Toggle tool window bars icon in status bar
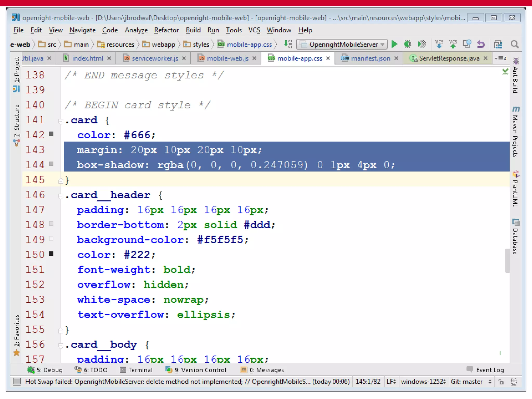Viewport: 532px width, 399px height. (17, 382)
